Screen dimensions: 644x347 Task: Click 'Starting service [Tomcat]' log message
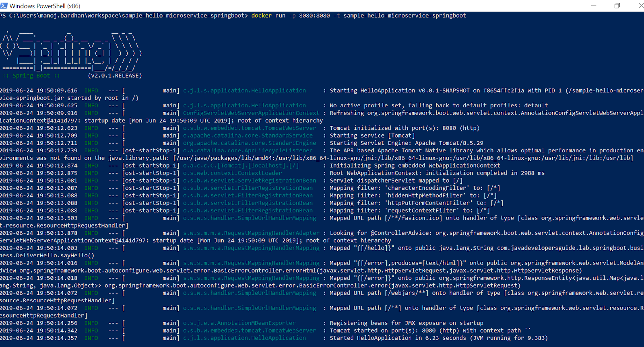372,136
